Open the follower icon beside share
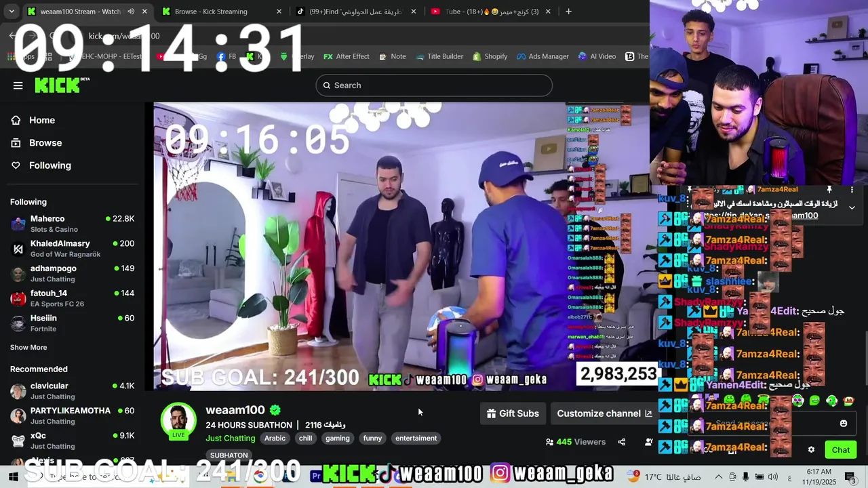 (x=650, y=442)
